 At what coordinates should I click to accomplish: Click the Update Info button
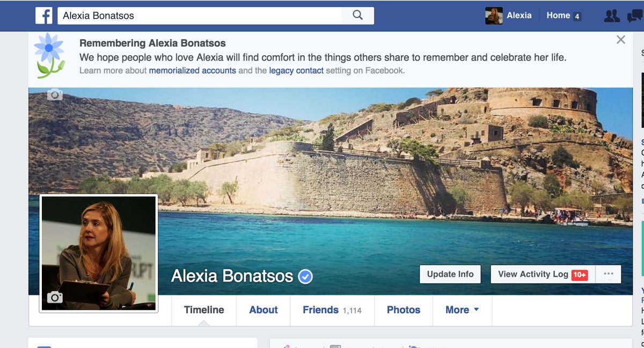pyautogui.click(x=450, y=274)
